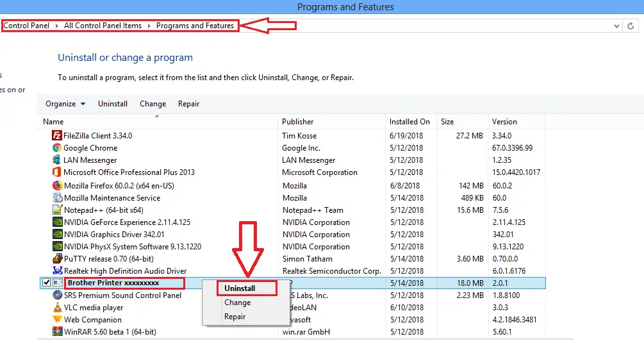Click the 27.2 MB size cell
Viewport: 644px width, 341px height.
[470, 136]
